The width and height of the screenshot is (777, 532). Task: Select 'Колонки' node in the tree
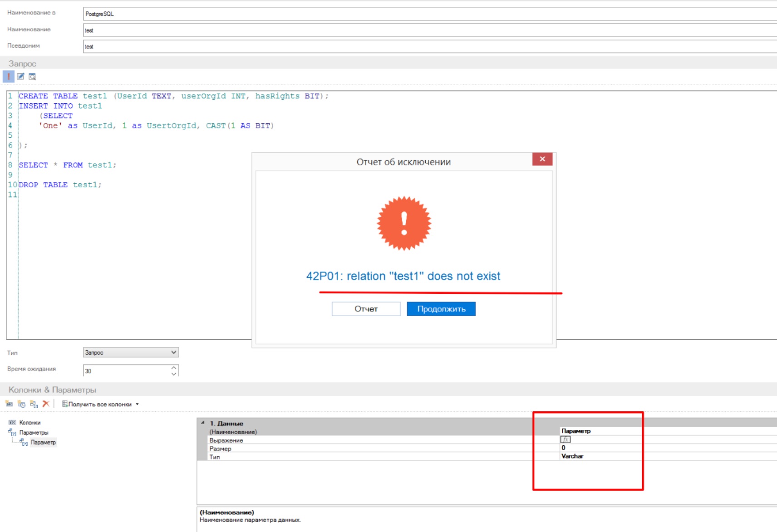click(x=30, y=423)
